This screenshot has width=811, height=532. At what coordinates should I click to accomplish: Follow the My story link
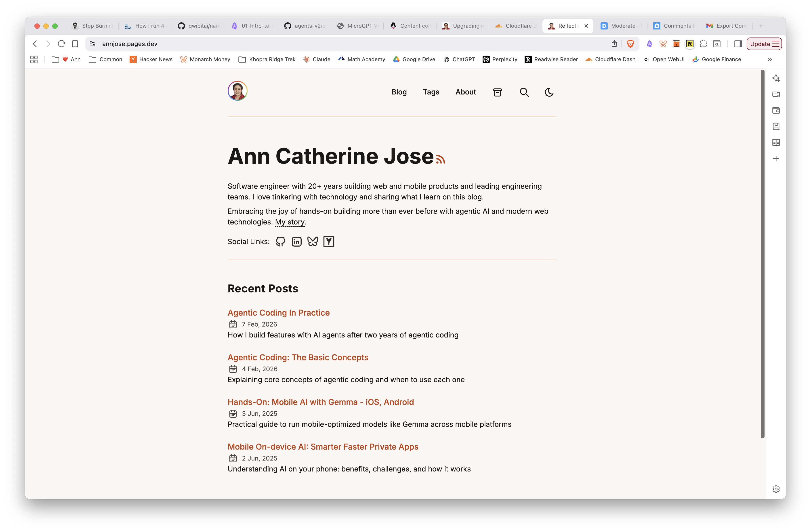[x=290, y=222]
